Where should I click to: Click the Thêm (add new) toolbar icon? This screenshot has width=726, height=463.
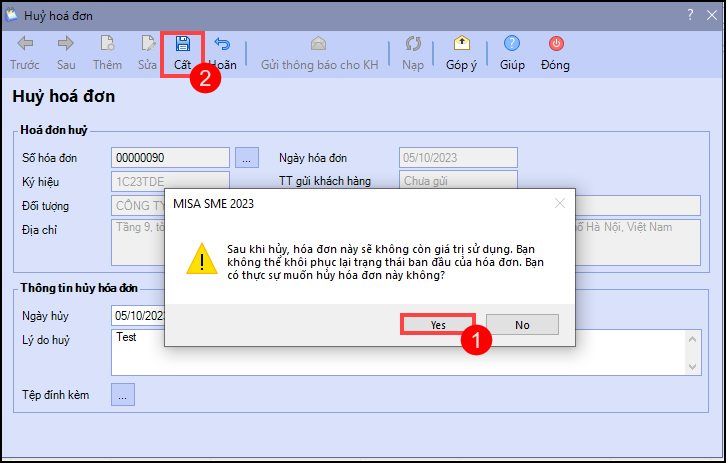click(x=107, y=44)
